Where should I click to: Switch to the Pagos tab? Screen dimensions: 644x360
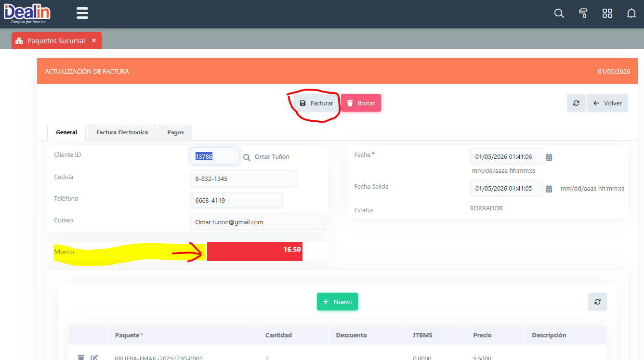[175, 132]
